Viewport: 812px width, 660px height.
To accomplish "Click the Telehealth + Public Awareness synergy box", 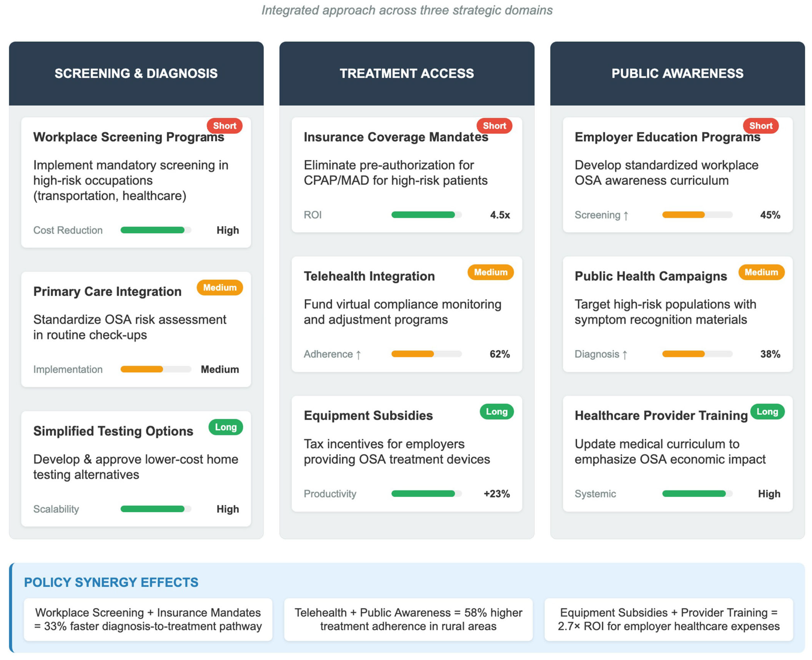I will (x=408, y=619).
